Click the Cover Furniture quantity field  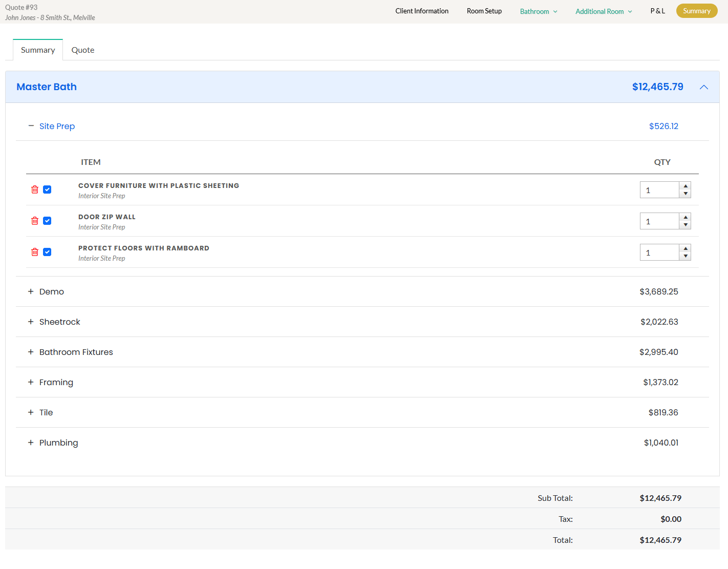pyautogui.click(x=659, y=190)
